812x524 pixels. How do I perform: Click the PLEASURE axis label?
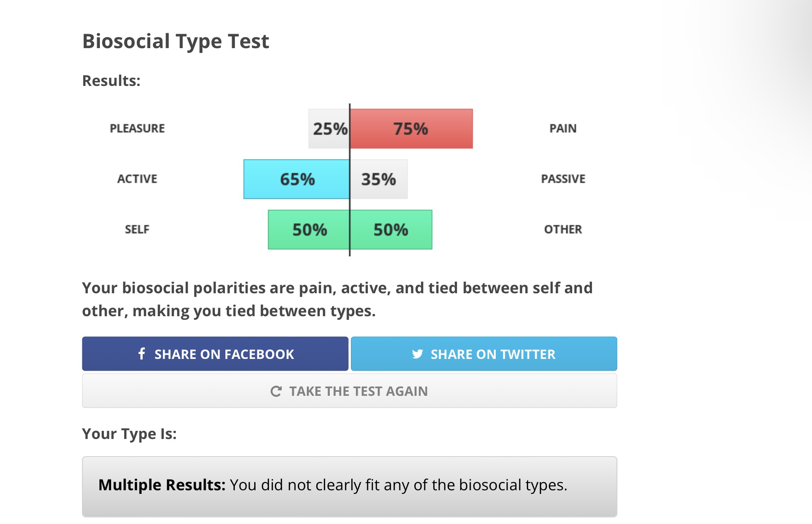pos(137,129)
